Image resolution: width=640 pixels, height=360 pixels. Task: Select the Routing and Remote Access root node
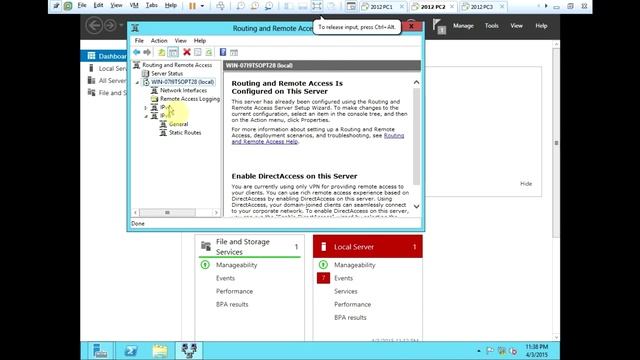point(177,65)
